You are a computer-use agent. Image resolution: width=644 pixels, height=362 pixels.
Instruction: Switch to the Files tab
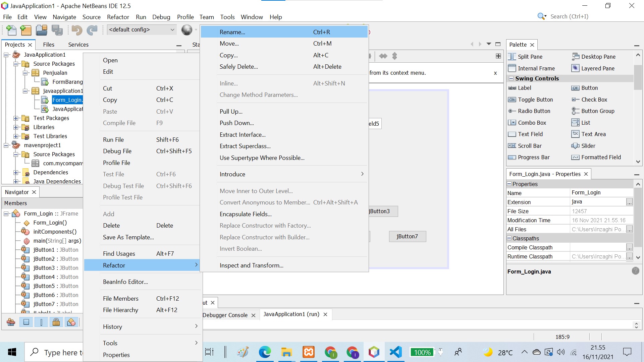(x=49, y=44)
